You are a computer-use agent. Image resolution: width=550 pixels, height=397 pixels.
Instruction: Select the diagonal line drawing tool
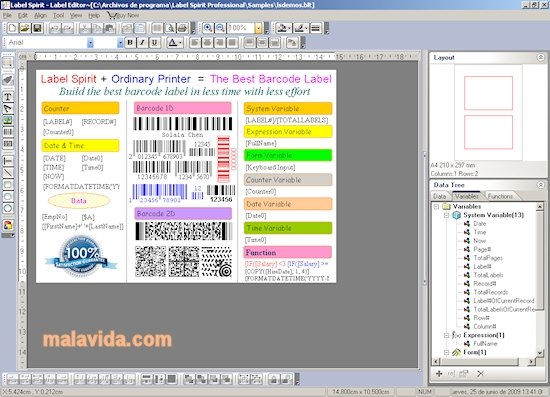pyautogui.click(x=8, y=173)
